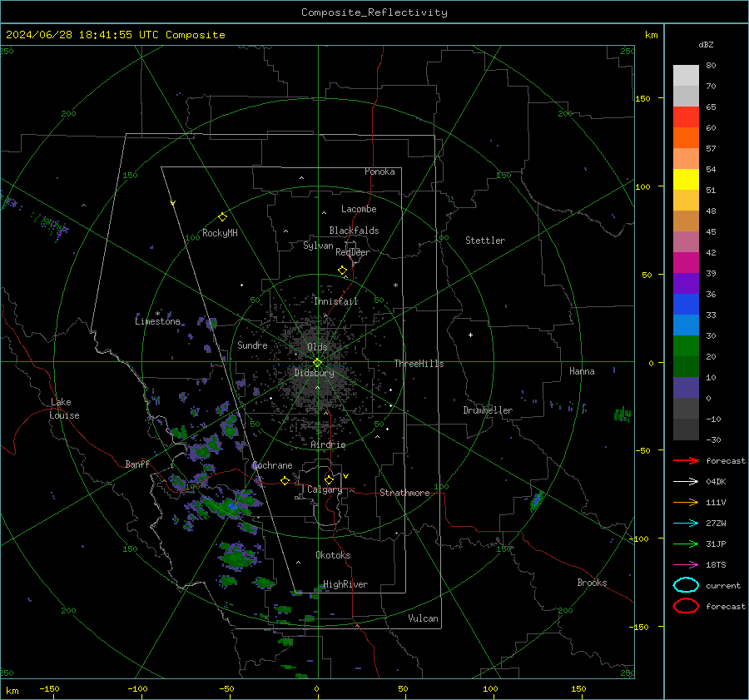749x700 pixels.
Task: Click the bright yellow 51-54 dBZ swatch
Action: point(686,179)
